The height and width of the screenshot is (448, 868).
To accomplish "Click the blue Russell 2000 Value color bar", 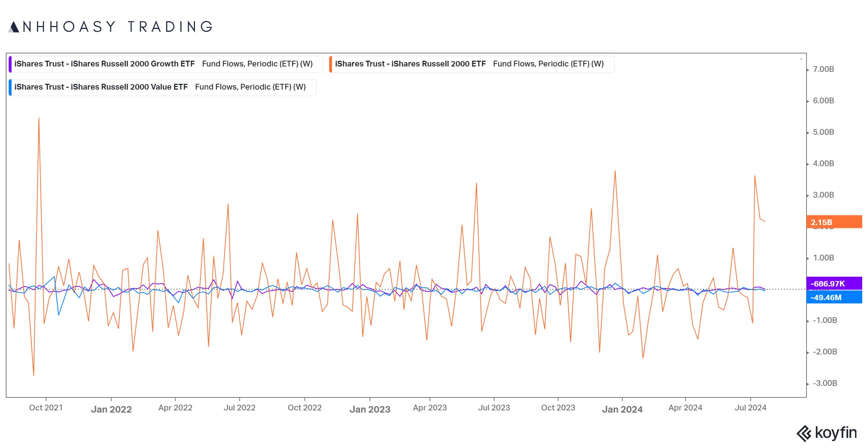I will click(x=10, y=87).
